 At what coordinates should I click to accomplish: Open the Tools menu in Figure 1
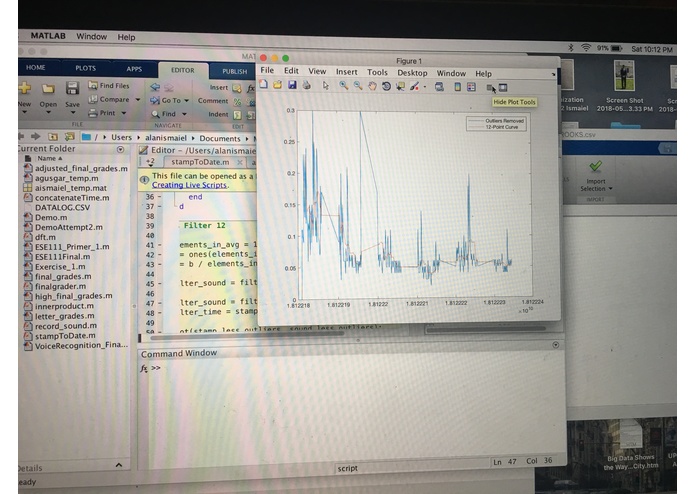point(377,72)
